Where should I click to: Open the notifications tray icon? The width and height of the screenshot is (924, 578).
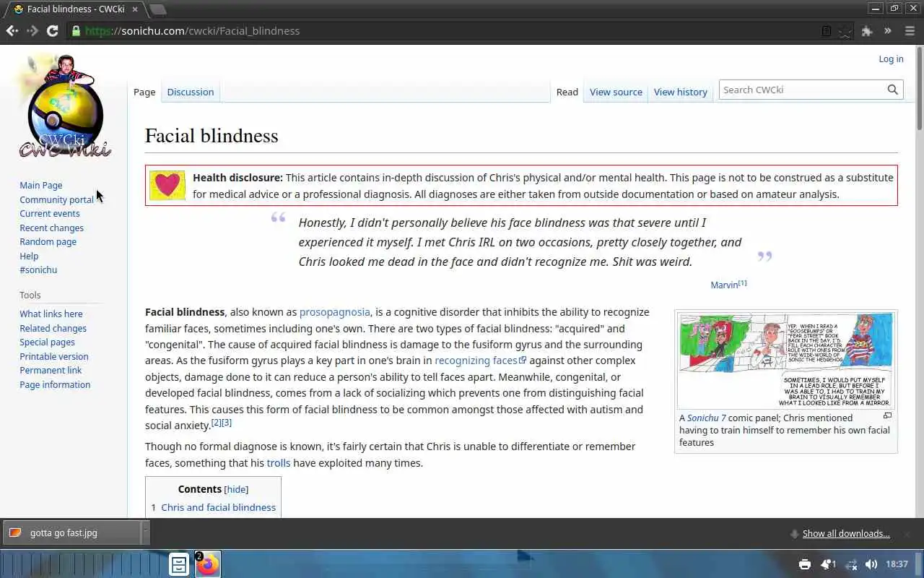tap(828, 564)
